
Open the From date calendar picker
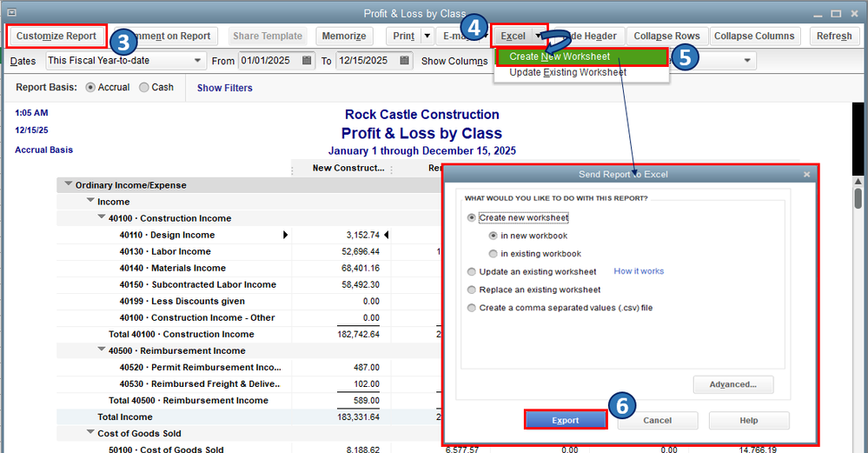307,60
